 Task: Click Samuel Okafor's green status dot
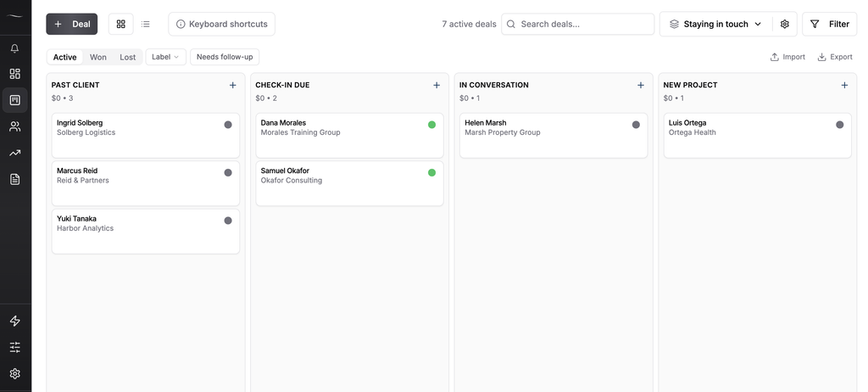[431, 172]
